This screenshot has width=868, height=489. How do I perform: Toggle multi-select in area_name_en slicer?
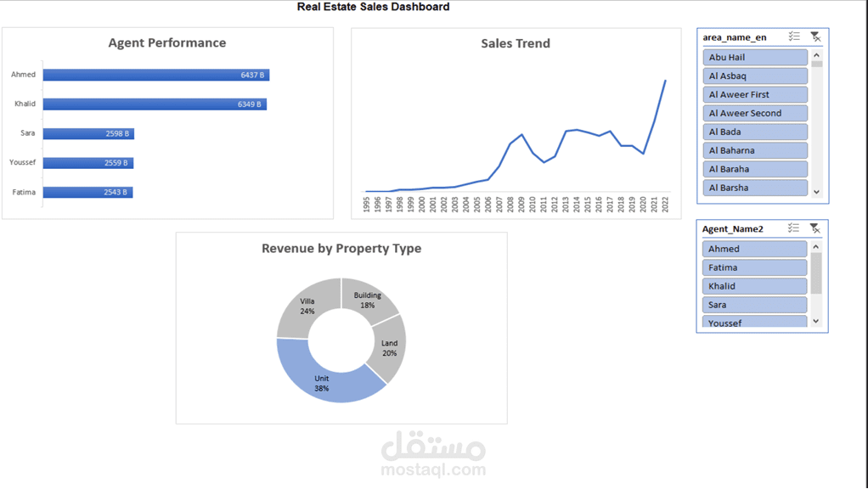coord(794,37)
